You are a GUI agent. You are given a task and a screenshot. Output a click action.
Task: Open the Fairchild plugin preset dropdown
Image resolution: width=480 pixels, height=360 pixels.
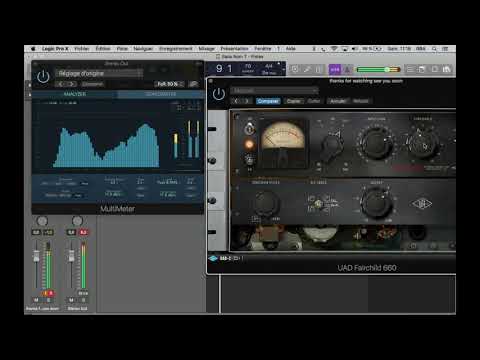(x=274, y=90)
